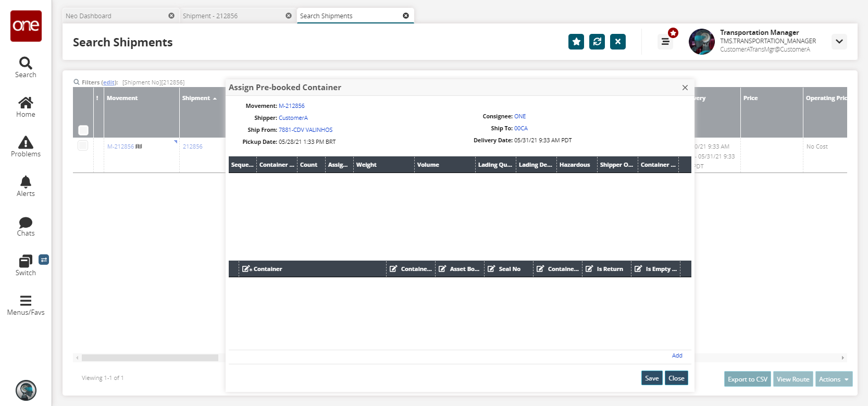Go to Home in the sidebar
This screenshot has height=406, width=868.
(26, 103)
